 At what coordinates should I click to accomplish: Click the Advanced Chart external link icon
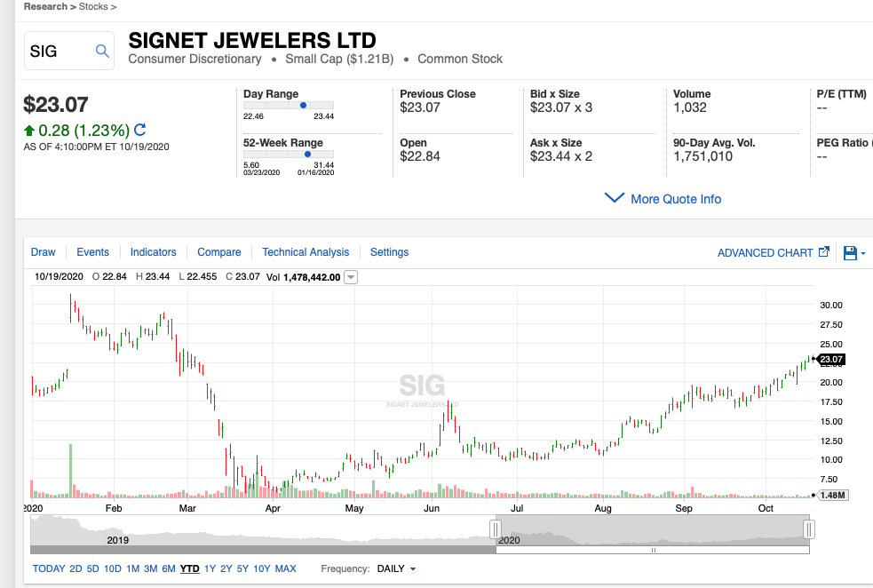824,251
